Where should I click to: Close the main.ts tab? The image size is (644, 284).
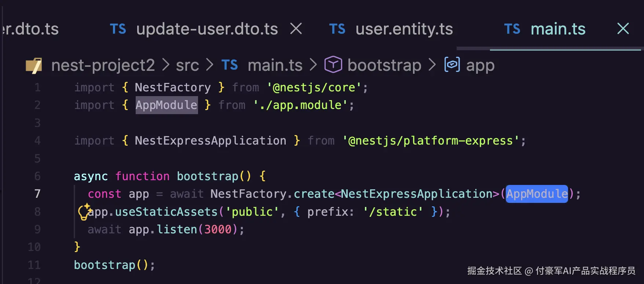[623, 29]
